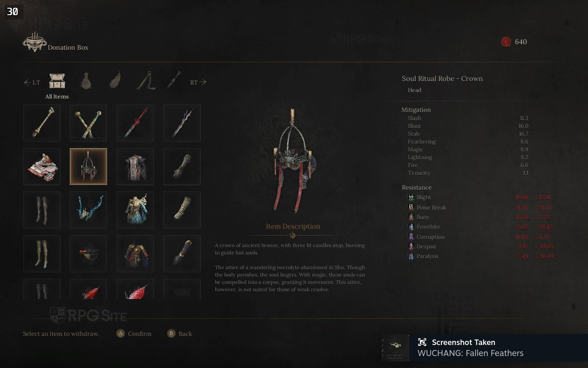This screenshot has height=368, width=588.
Task: Select the Soul Ritual Robe Crown item
Action: click(88, 167)
